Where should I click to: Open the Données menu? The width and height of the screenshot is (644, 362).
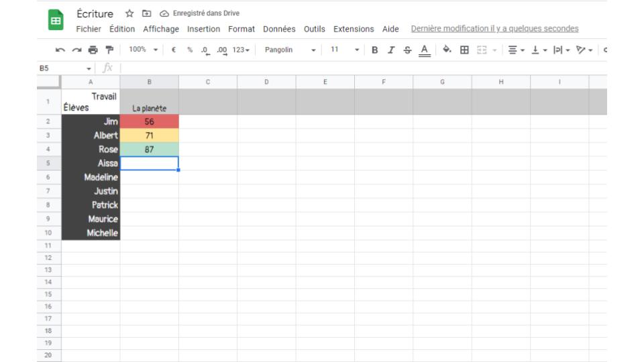point(278,29)
